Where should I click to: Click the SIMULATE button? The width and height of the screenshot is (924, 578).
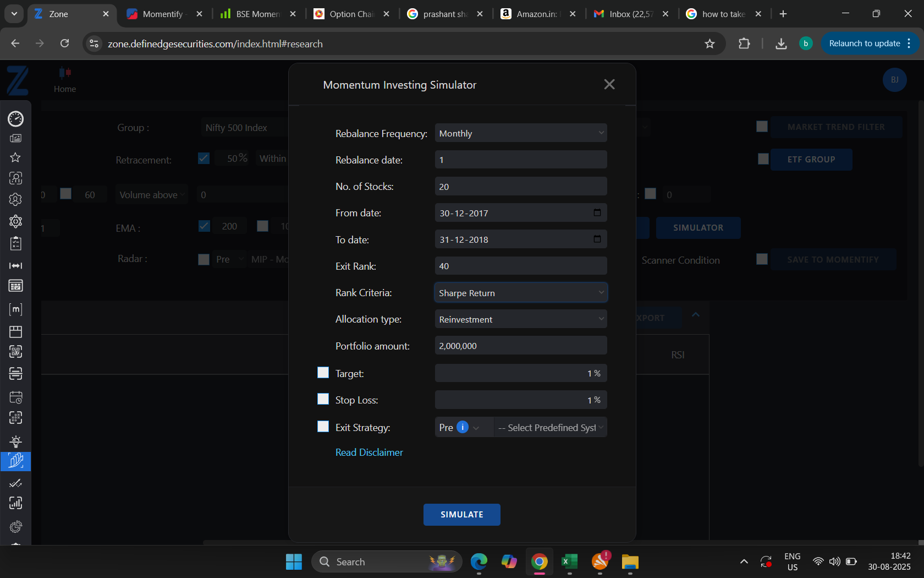coord(461,514)
